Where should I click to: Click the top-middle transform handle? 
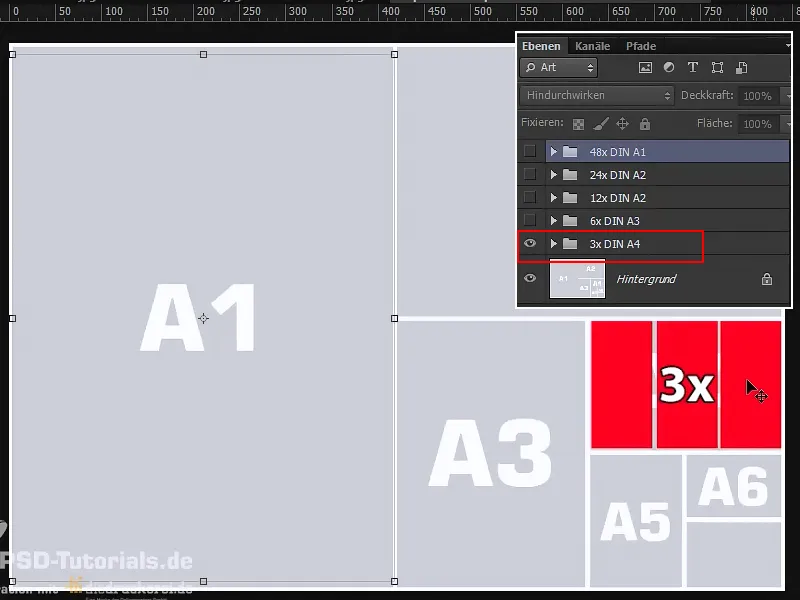click(204, 54)
